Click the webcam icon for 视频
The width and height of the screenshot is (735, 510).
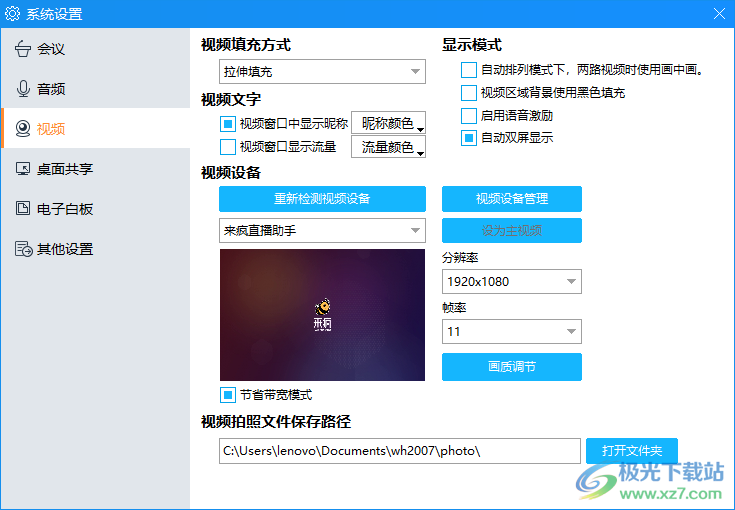point(22,128)
